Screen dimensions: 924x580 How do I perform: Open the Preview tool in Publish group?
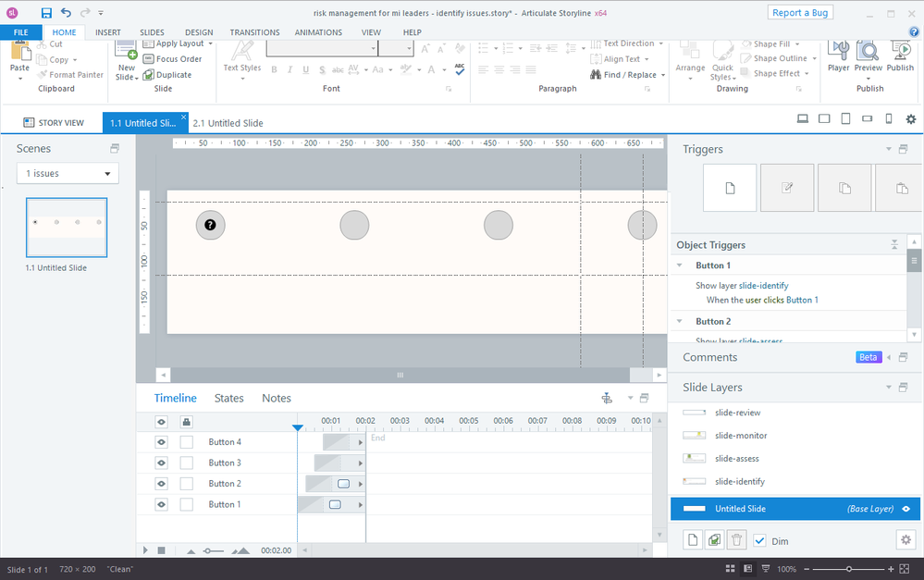[868, 56]
